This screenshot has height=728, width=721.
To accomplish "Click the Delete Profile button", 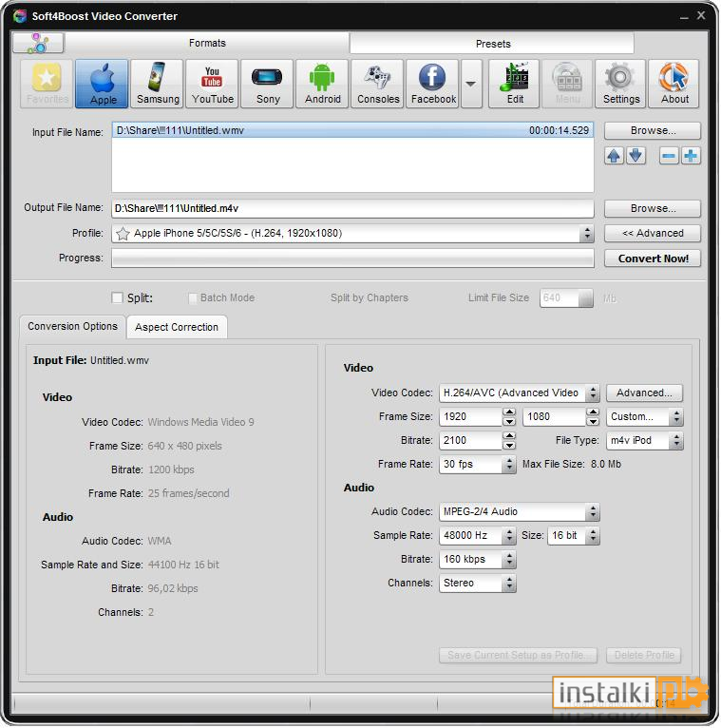I will 643,655.
